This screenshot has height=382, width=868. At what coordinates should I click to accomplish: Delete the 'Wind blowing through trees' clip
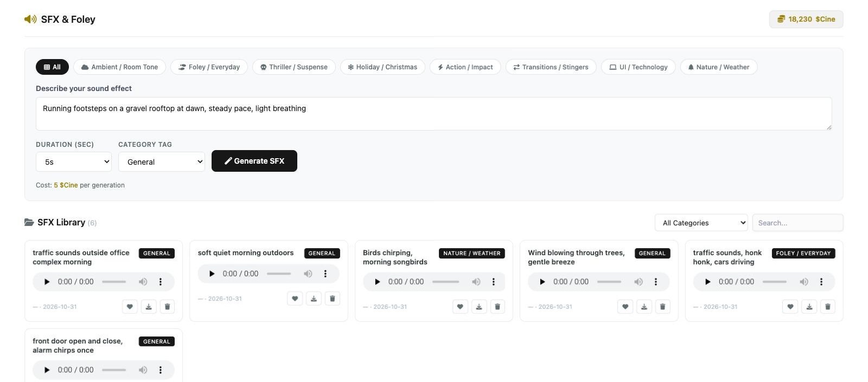(663, 307)
